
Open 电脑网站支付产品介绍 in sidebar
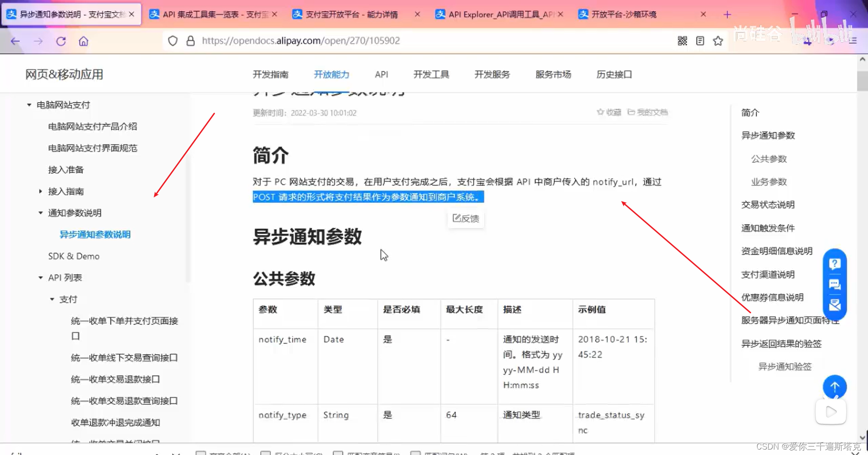pos(93,127)
